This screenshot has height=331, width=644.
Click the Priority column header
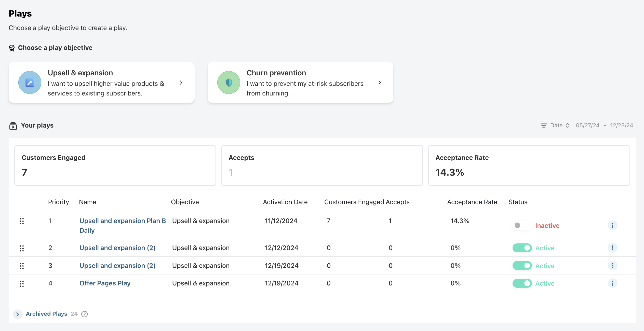[58, 202]
